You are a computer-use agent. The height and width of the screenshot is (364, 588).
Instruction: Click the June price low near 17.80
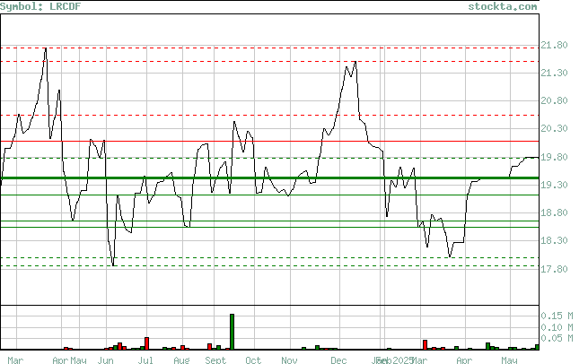click(113, 264)
